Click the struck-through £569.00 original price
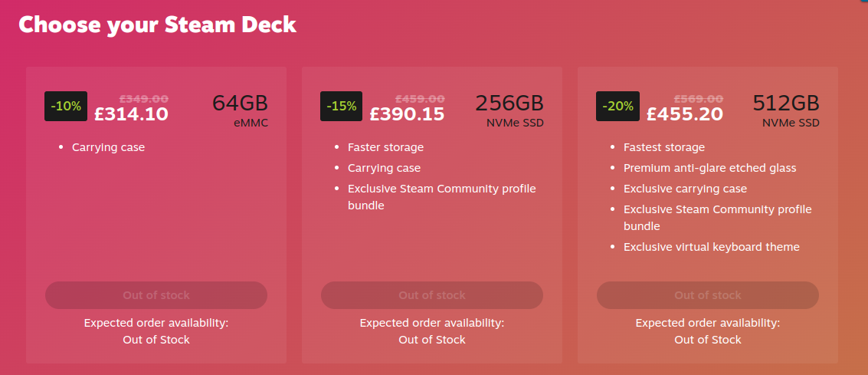Viewport: 868px width, 375px height. (698, 98)
